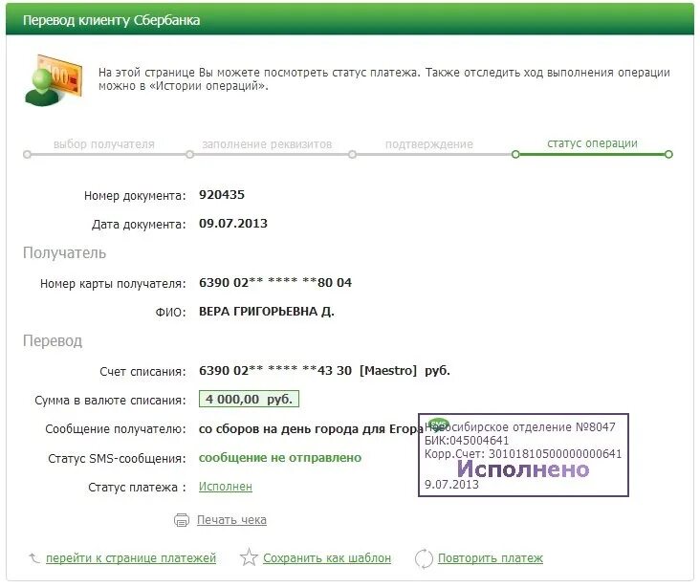Click the green SMS badge icon

point(438,424)
